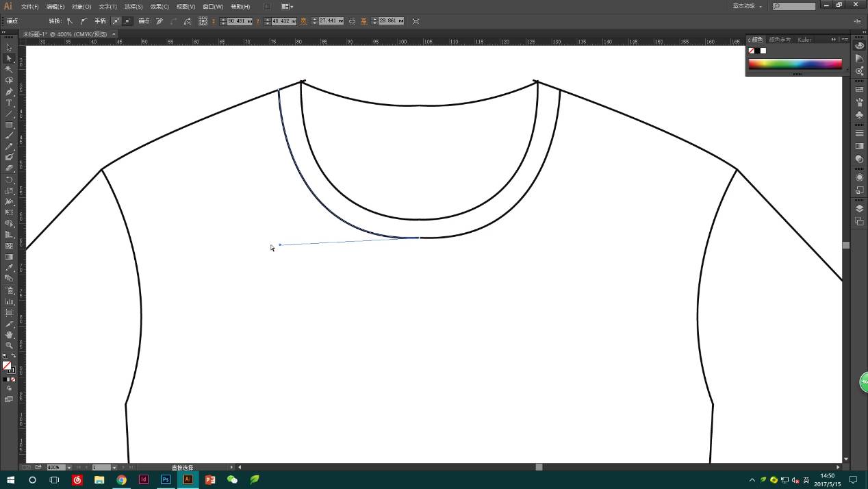Select the Selection tool in toolbox
Viewport: 868px width, 489px height.
pyautogui.click(x=9, y=47)
